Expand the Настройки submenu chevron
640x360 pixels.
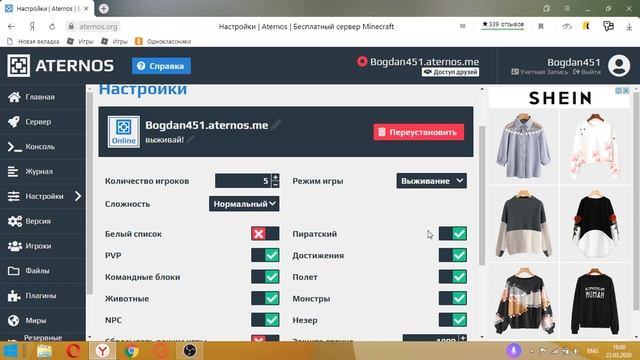[x=78, y=196]
